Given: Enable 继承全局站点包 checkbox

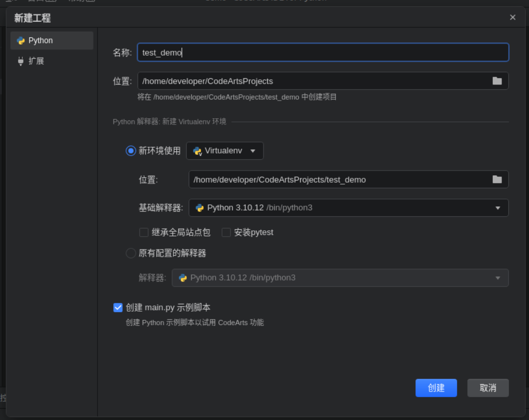Looking at the screenshot, I should [x=144, y=232].
